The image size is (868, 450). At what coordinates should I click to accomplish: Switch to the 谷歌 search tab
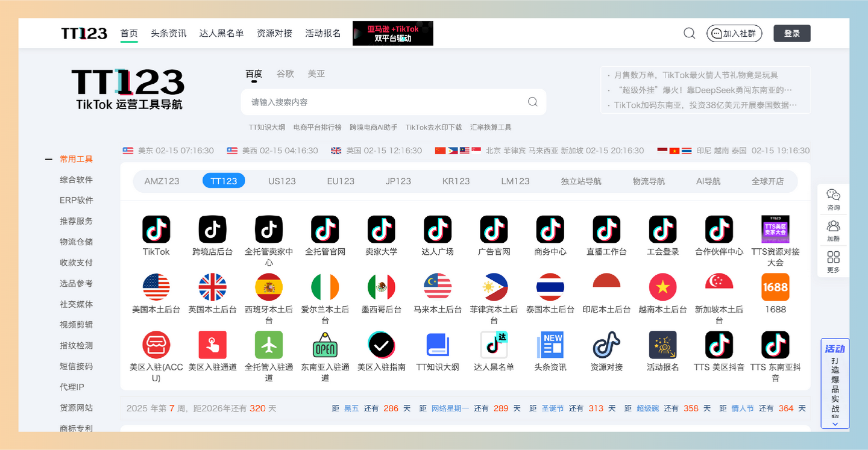[285, 73]
